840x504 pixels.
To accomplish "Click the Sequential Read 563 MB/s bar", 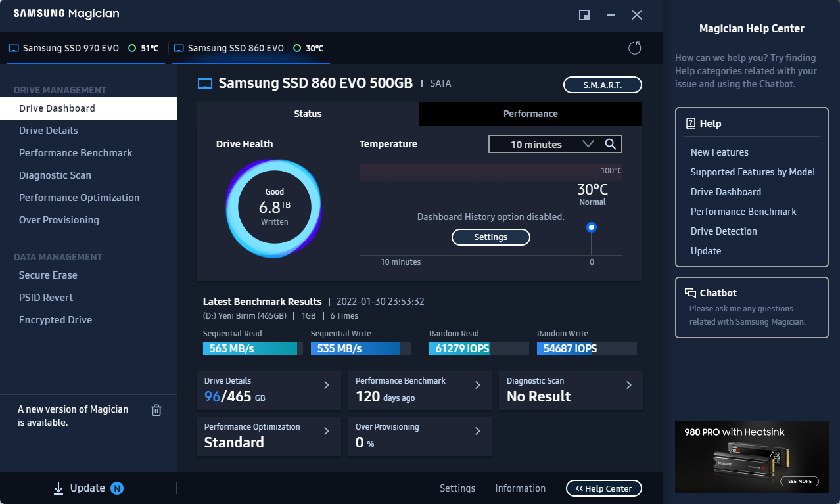I will pyautogui.click(x=253, y=348).
